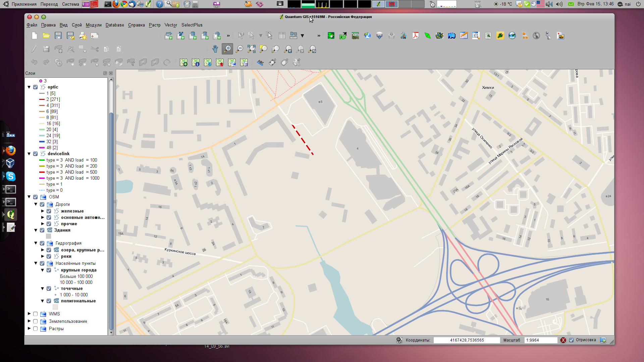
Task: Click the Масштаб scale input field
Action: (540, 340)
